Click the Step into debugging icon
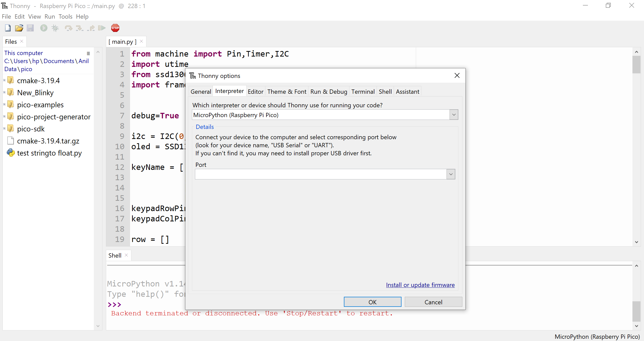The image size is (644, 341). point(79,28)
